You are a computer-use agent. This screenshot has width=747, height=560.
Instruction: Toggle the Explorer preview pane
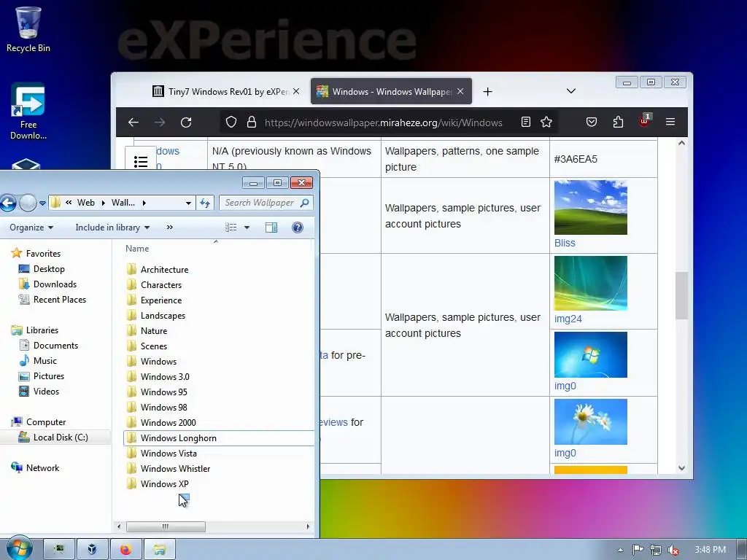(271, 227)
